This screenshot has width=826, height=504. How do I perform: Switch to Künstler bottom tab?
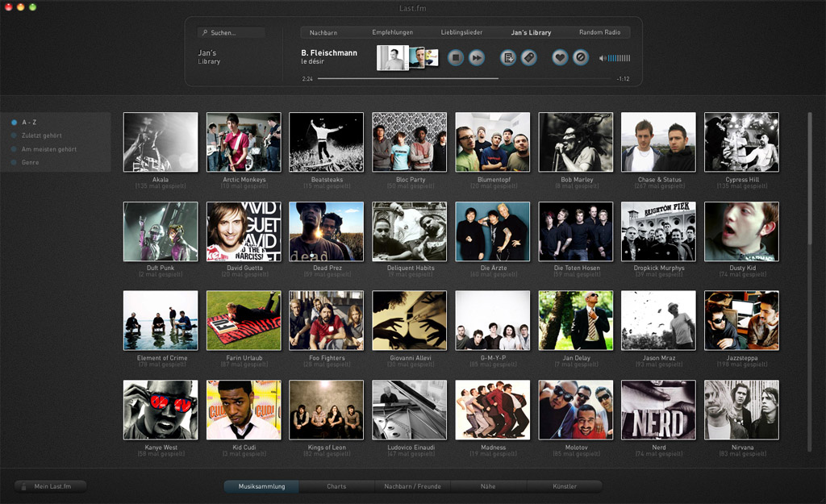click(x=564, y=486)
